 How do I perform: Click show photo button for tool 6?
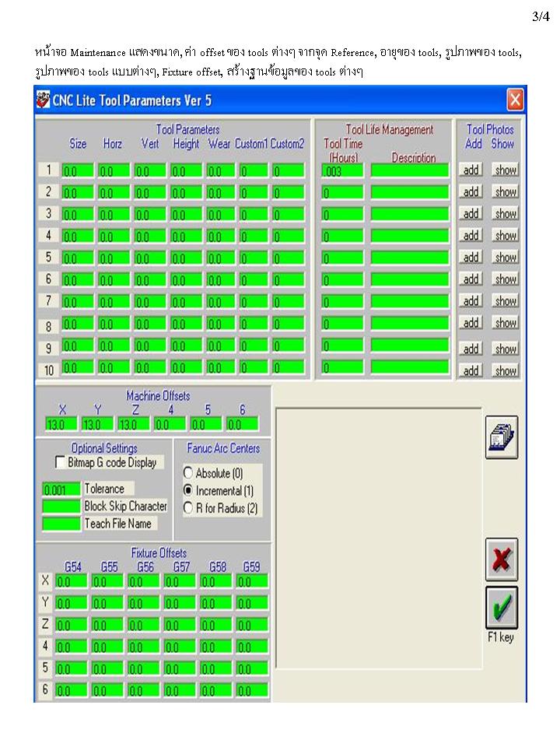506,279
